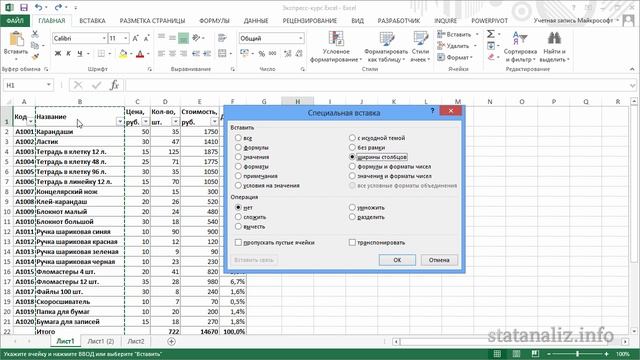
Task: Switch to sheet tab Лист2
Action: 136,341
